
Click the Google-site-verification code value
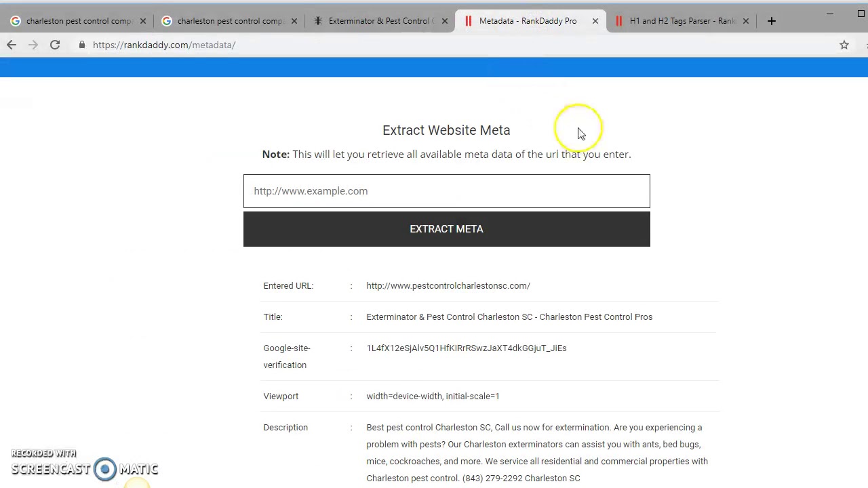[467, 348]
